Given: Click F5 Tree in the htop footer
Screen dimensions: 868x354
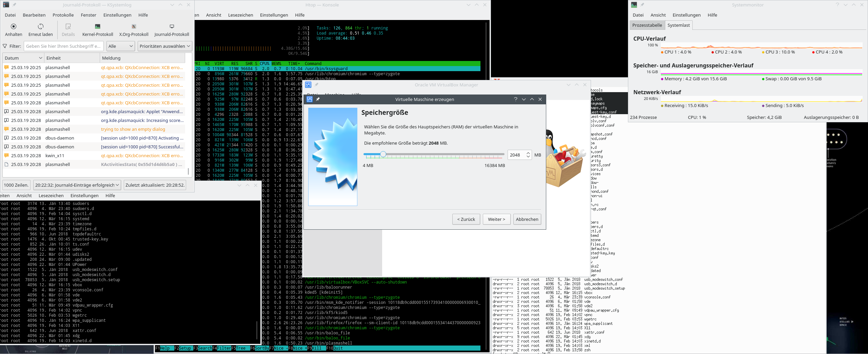Looking at the screenshot, I should (238, 348).
